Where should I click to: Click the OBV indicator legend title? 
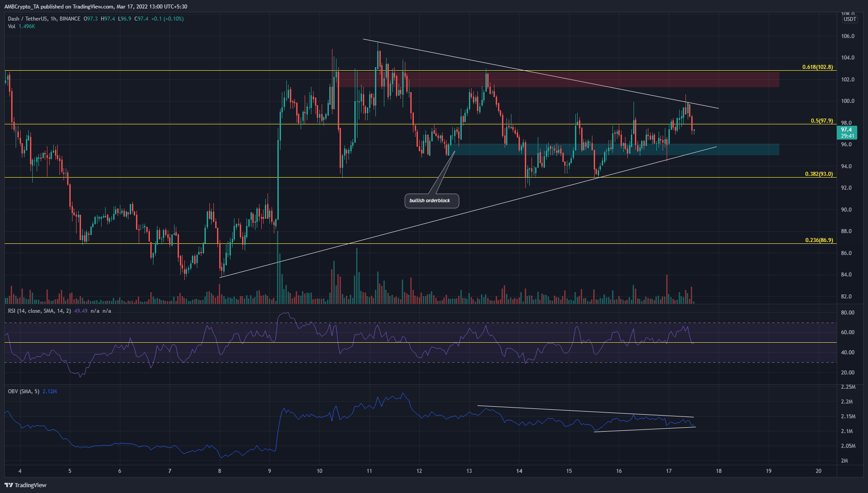coord(23,391)
